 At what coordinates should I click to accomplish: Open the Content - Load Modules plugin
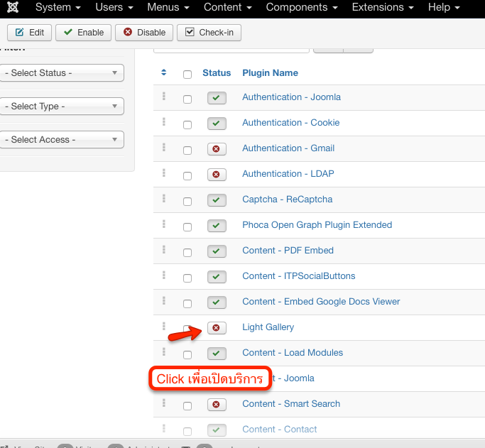293,353
